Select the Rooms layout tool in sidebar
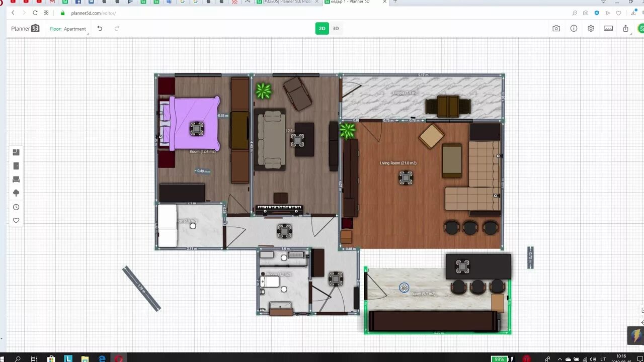The height and width of the screenshot is (362, 644). [16, 152]
